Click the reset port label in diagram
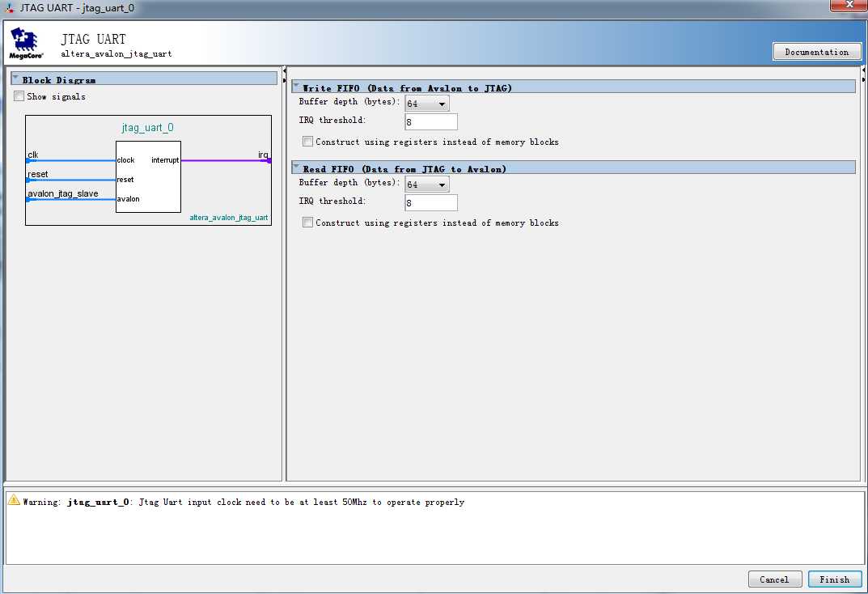Screen dimensions: 868x594 click(x=38, y=174)
